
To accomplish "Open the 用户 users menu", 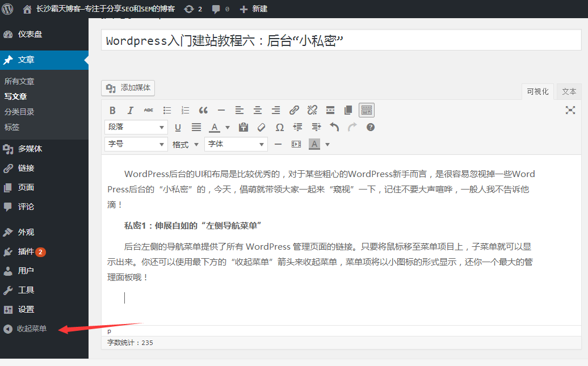I will point(44,271).
